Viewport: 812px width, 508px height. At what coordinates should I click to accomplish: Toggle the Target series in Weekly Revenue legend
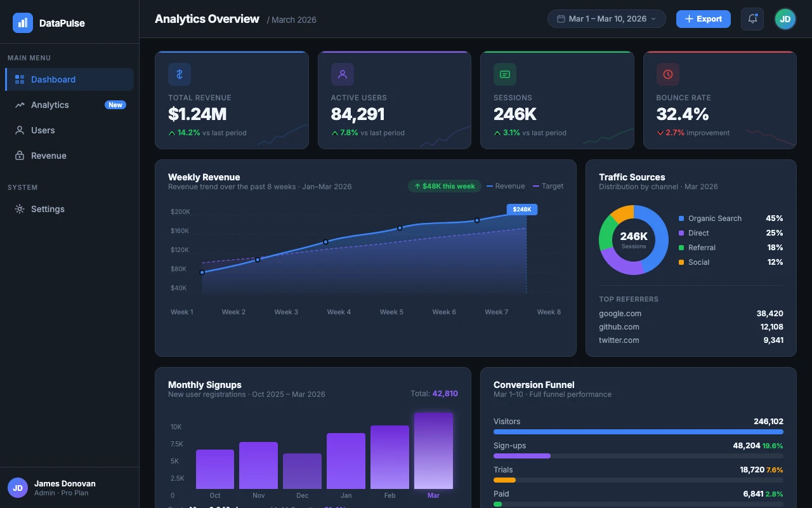click(548, 186)
